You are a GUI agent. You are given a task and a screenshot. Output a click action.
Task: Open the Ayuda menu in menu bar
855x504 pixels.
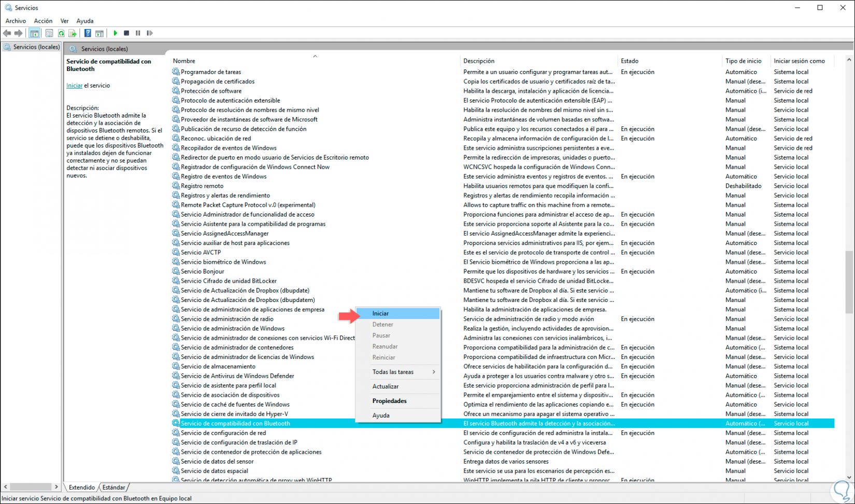click(85, 21)
